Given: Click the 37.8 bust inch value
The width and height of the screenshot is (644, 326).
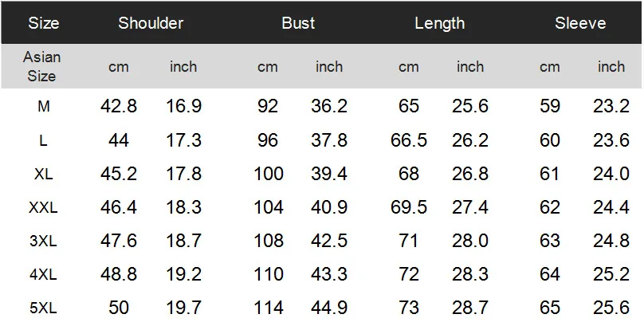Looking at the screenshot, I should tap(329, 140).
